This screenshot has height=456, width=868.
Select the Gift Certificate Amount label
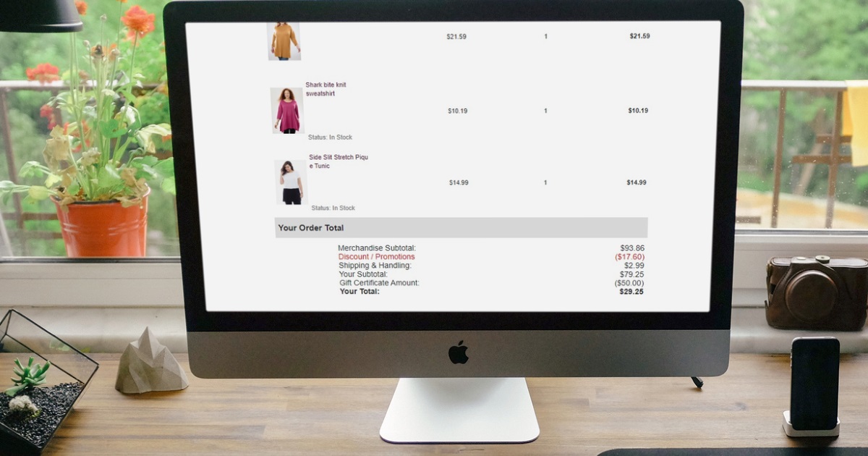click(x=379, y=283)
